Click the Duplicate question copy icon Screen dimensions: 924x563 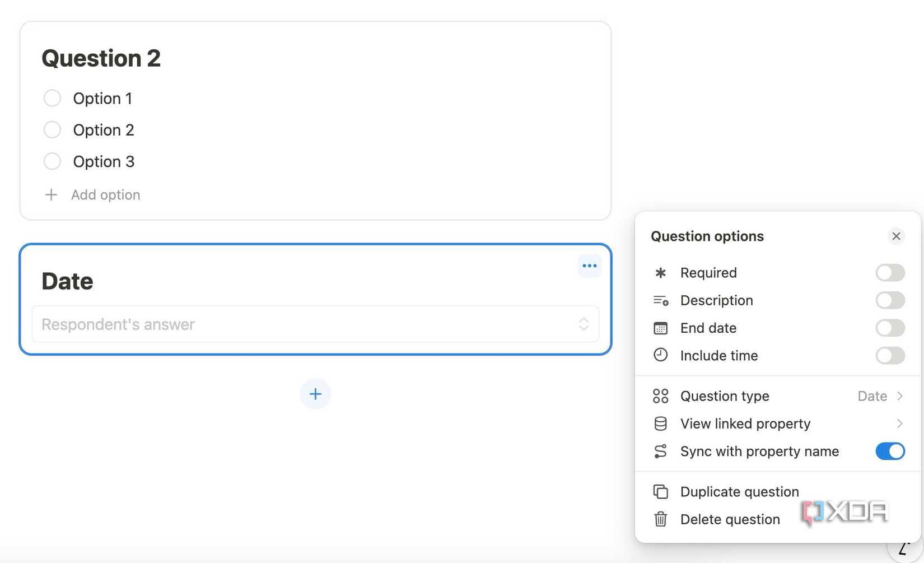[661, 492]
